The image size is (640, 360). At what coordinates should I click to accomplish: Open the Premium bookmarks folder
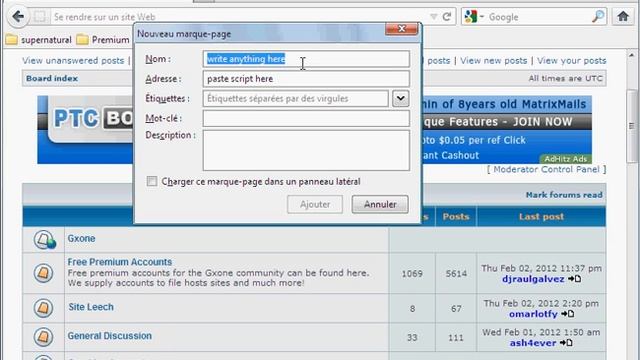[x=103, y=40]
